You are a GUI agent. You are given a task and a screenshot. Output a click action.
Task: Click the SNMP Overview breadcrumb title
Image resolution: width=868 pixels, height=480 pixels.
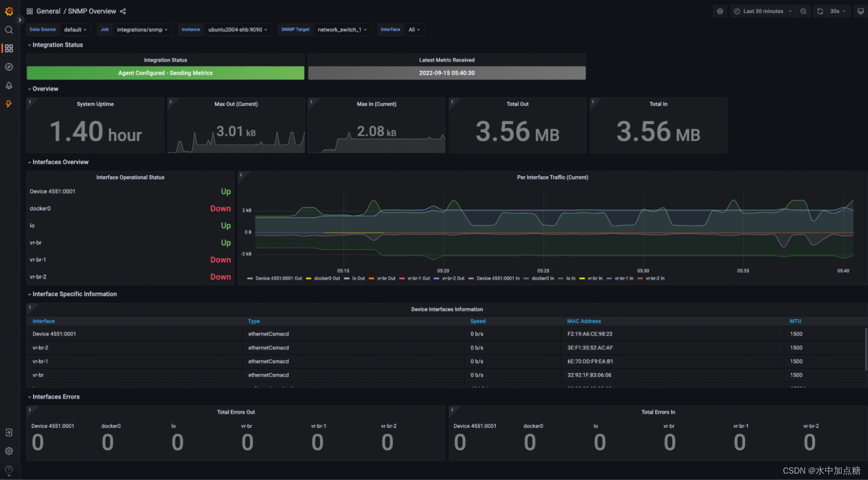[x=92, y=11]
